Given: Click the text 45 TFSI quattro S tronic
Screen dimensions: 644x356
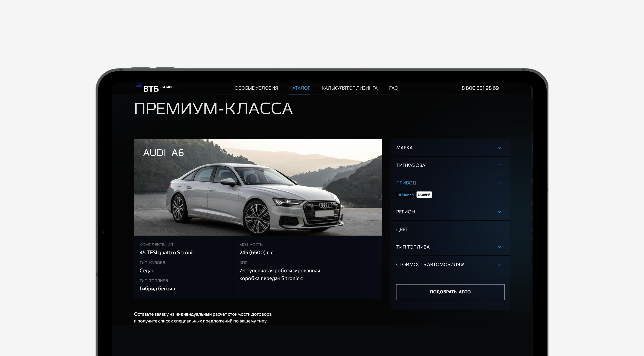Looking at the screenshot, I should pos(167,253).
